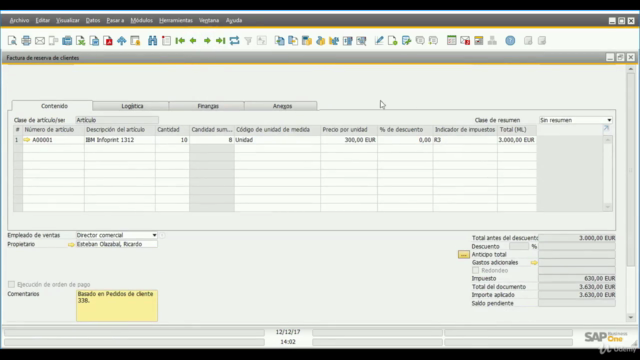
Task: Click the blue help question mark icon
Action: coord(510,40)
